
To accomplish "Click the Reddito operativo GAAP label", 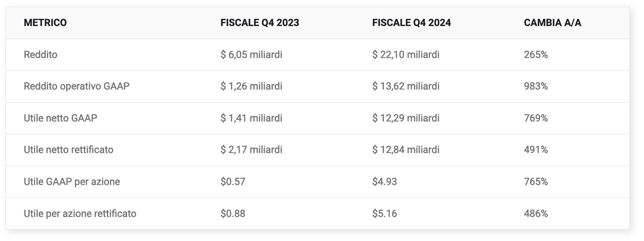I will click(x=76, y=86).
